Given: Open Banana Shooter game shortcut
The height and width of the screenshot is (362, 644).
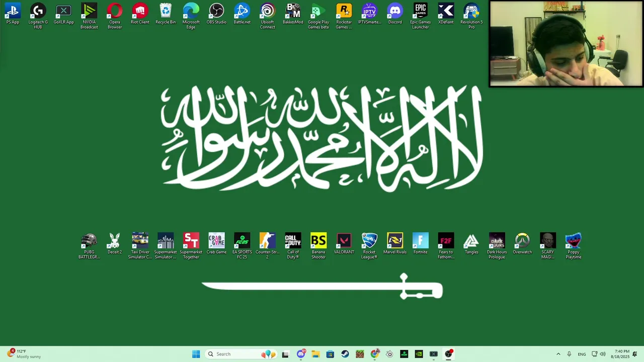Looking at the screenshot, I should (x=318, y=246).
